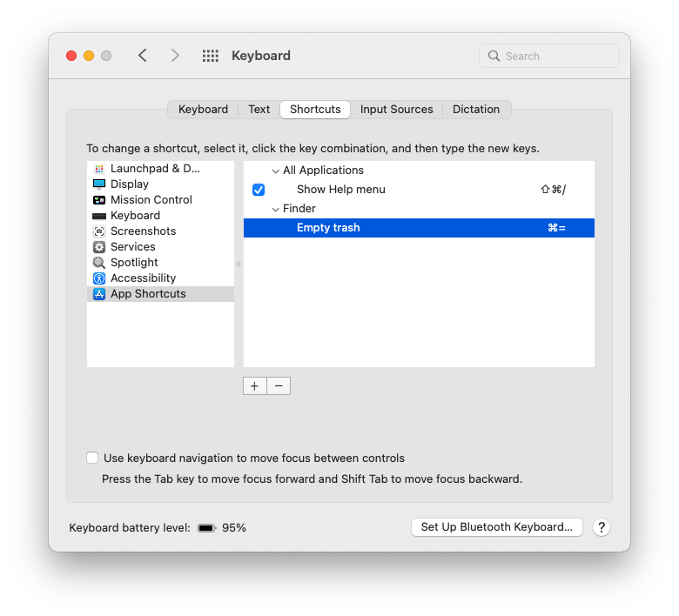
Task: Add a shortcut with the plus button
Action: pos(254,386)
